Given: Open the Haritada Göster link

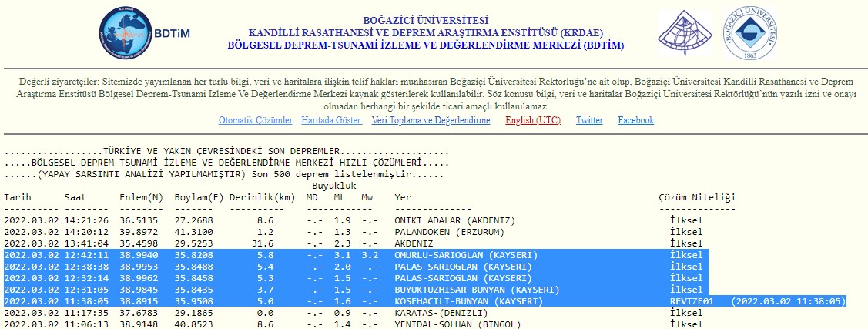Looking at the screenshot, I should (x=331, y=120).
